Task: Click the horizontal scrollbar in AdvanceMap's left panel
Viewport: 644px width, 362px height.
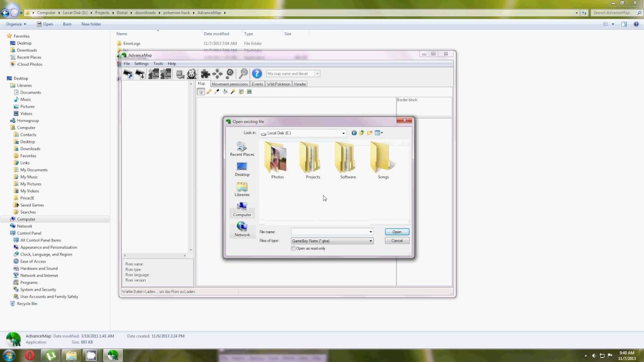Action: (155, 255)
